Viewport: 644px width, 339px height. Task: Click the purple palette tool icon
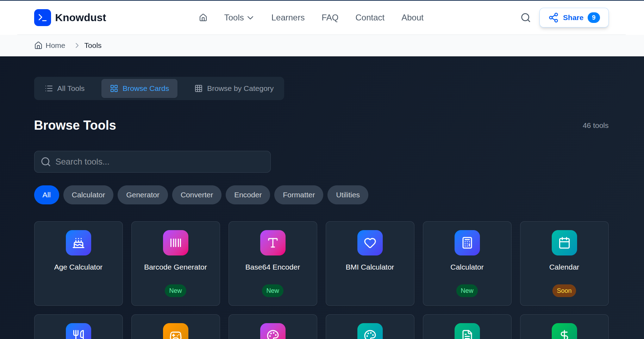point(273,331)
